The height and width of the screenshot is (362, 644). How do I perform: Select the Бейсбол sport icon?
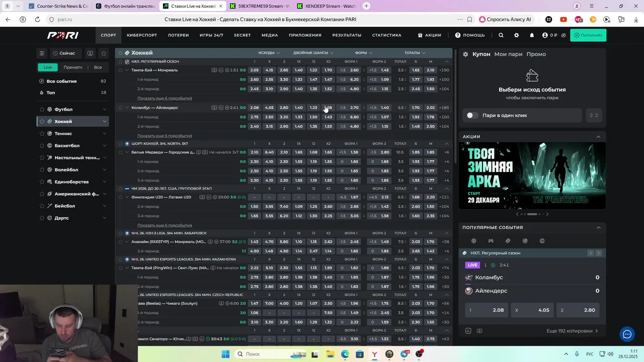click(x=50, y=206)
